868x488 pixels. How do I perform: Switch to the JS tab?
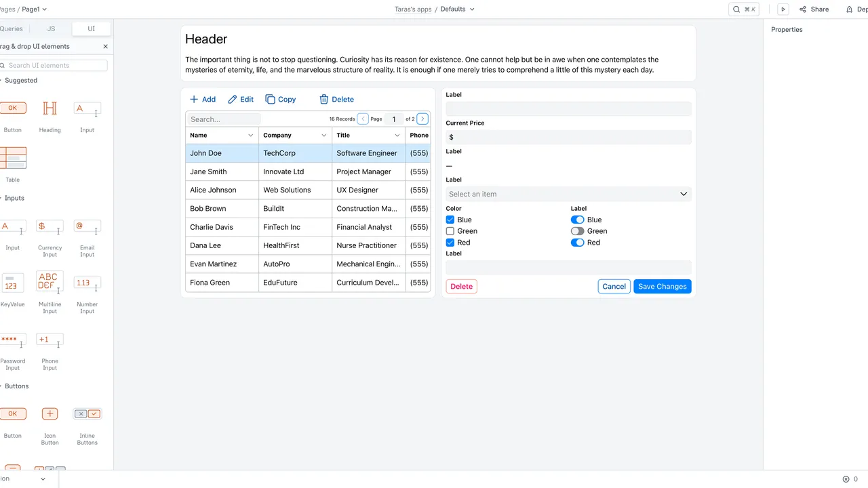[52, 29]
